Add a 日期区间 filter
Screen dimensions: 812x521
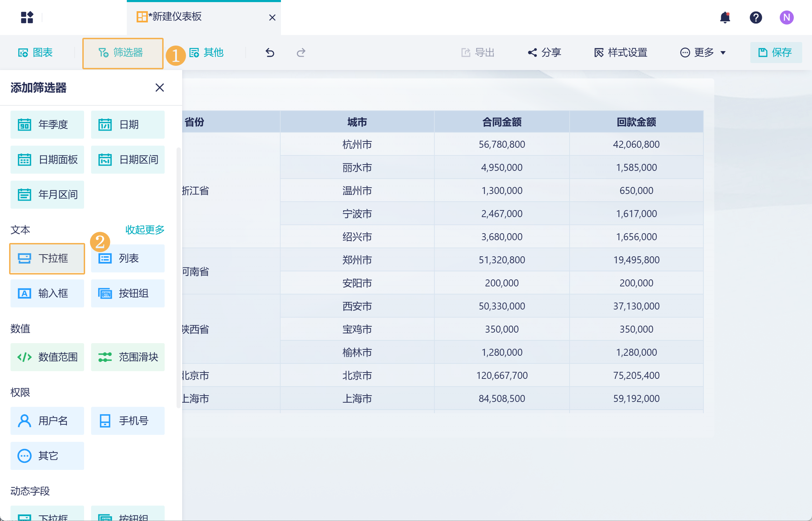pyautogui.click(x=128, y=160)
